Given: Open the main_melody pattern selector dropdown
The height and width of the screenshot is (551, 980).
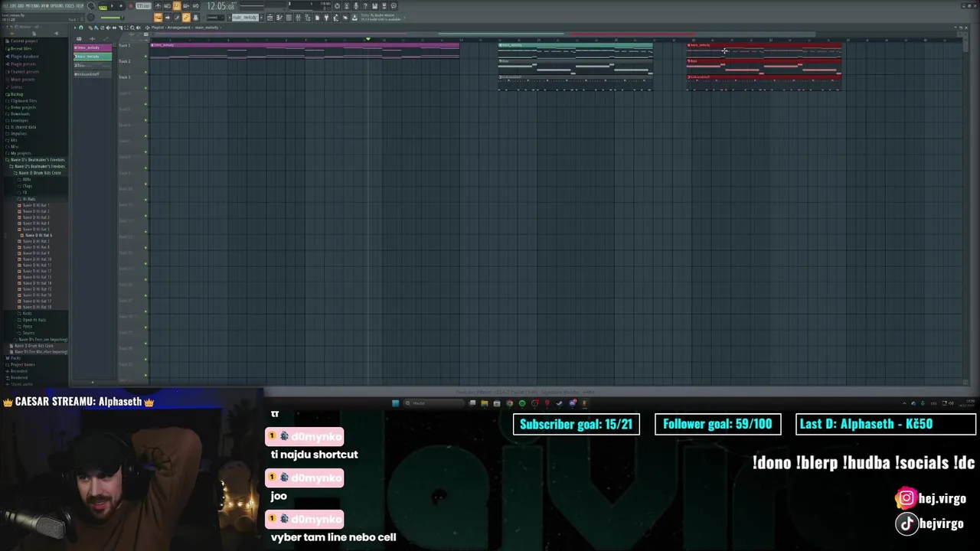Looking at the screenshot, I should [245, 17].
